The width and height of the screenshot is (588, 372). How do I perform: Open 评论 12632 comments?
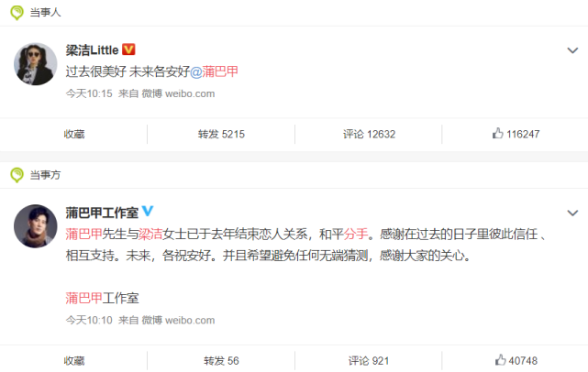pyautogui.click(x=369, y=134)
